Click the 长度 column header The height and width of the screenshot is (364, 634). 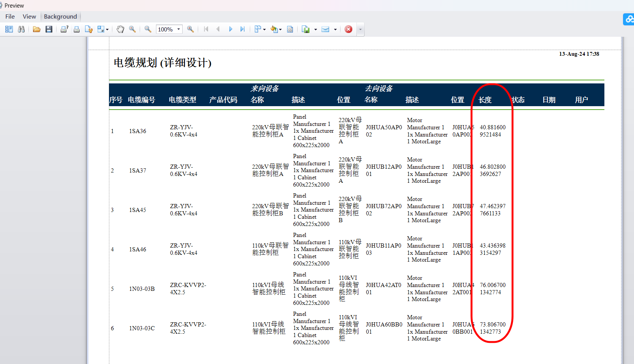point(485,100)
